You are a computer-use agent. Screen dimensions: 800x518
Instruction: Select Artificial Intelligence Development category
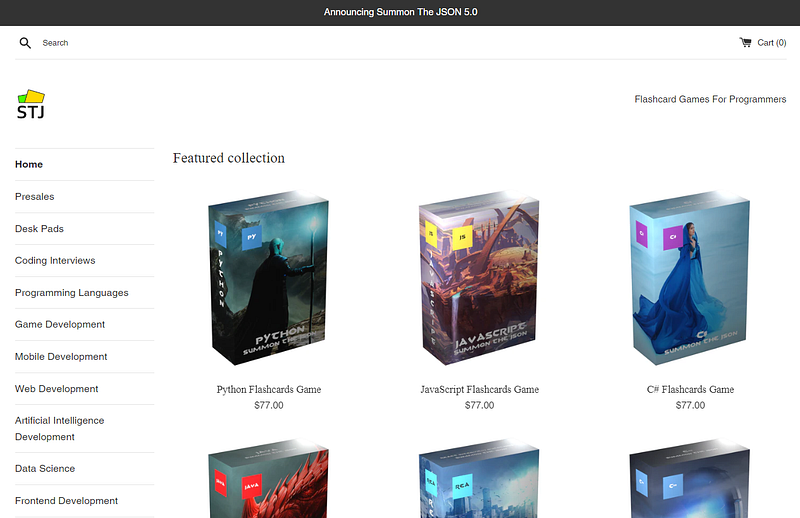coord(59,429)
